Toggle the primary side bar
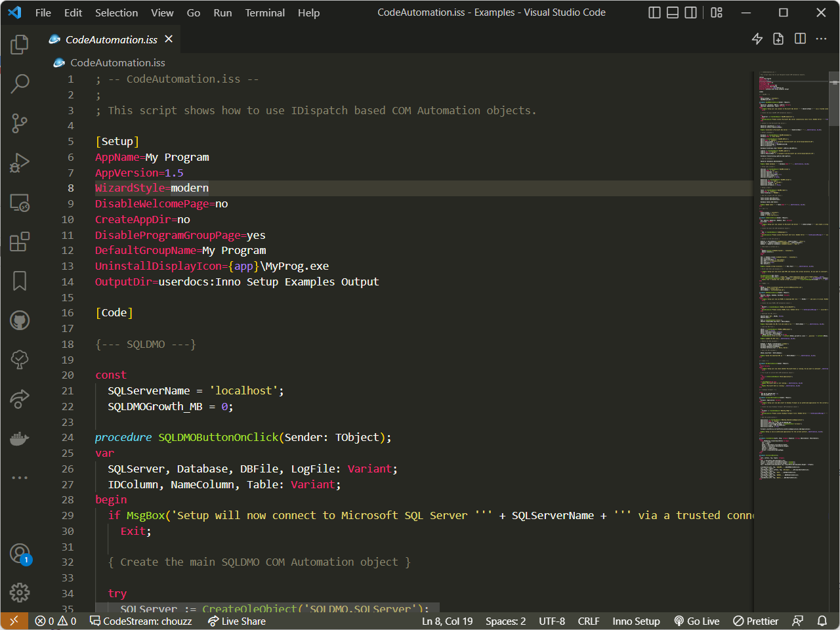 [x=654, y=12]
